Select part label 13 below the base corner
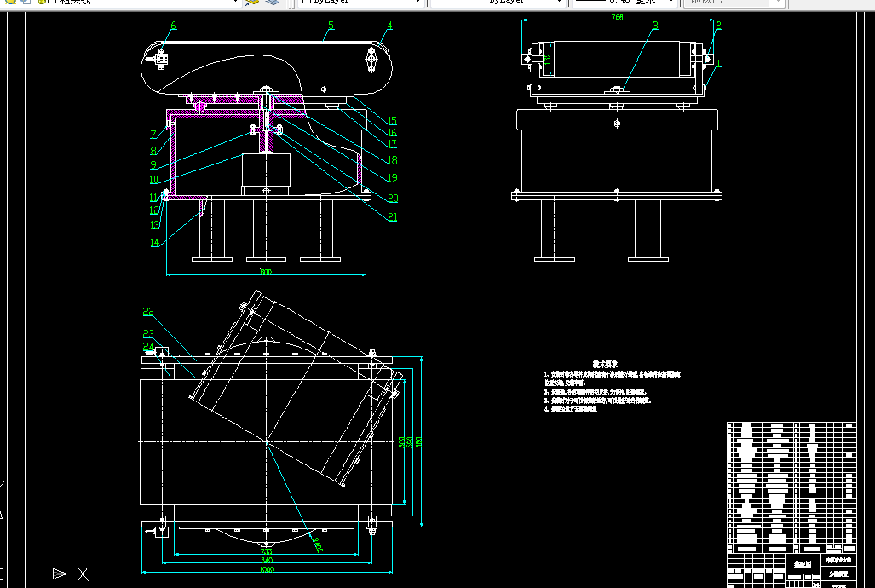The height and width of the screenshot is (588, 875). [154, 225]
